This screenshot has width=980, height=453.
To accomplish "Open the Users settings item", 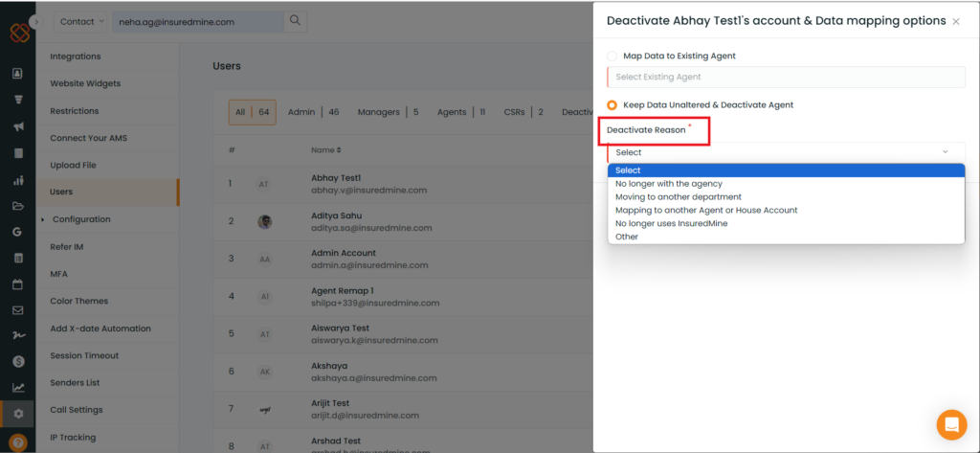I will 107,193.
